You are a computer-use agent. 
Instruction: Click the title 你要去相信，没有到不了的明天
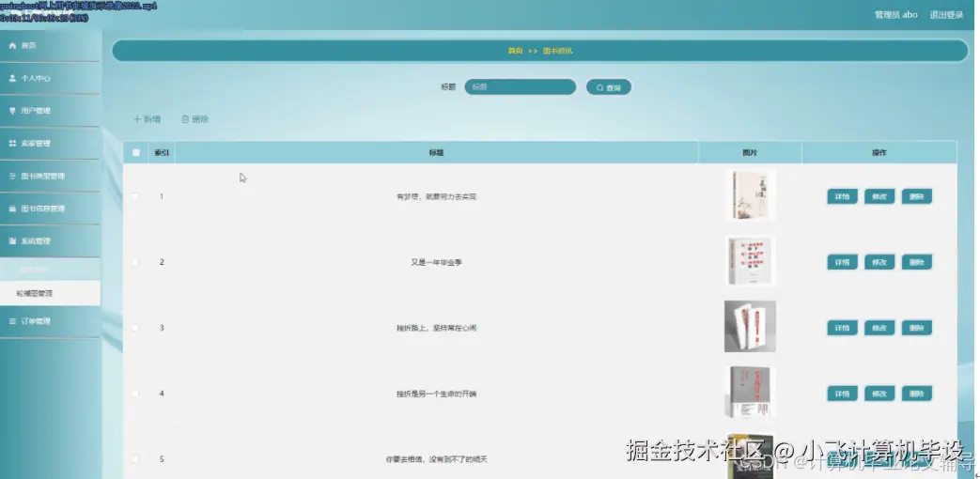click(x=436, y=459)
